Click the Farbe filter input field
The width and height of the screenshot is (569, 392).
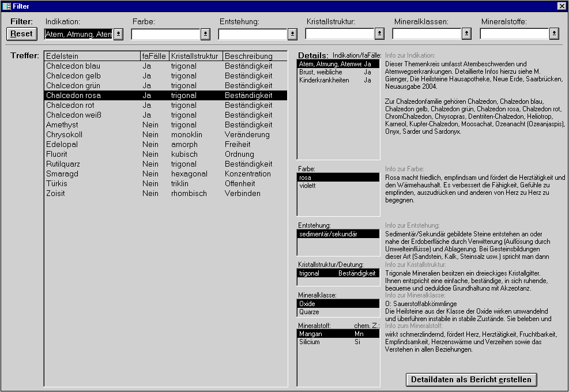point(166,34)
